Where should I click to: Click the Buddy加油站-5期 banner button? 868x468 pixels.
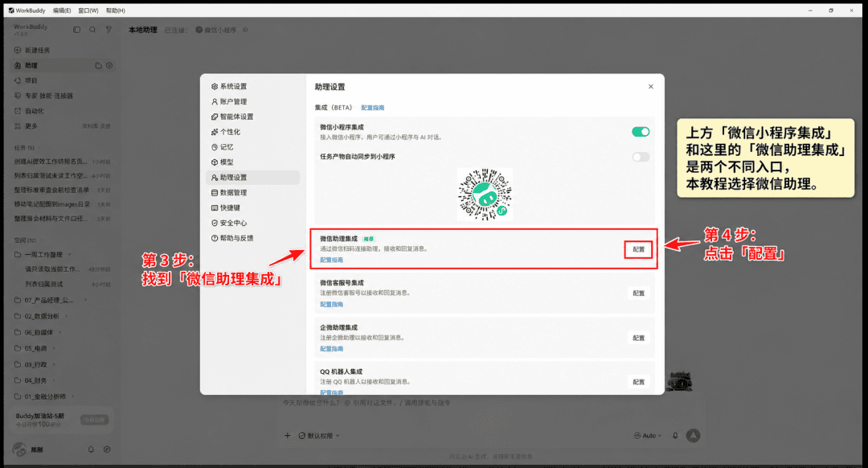[x=94, y=421]
